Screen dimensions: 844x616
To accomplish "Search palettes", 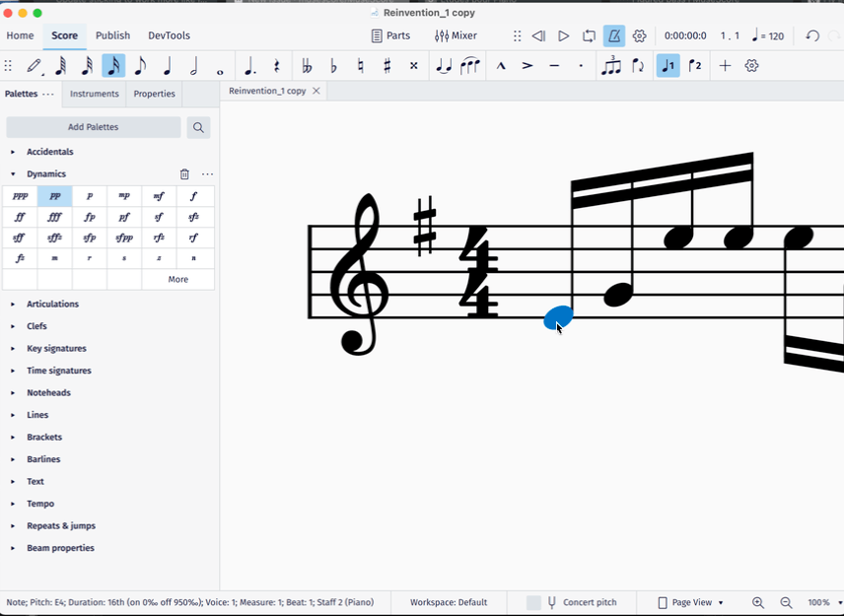I will (x=198, y=127).
